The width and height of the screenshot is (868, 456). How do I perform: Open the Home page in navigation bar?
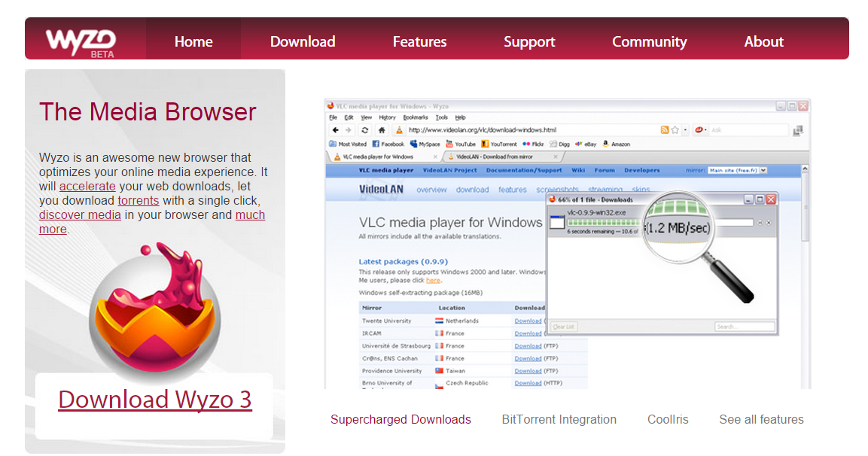[x=193, y=41]
